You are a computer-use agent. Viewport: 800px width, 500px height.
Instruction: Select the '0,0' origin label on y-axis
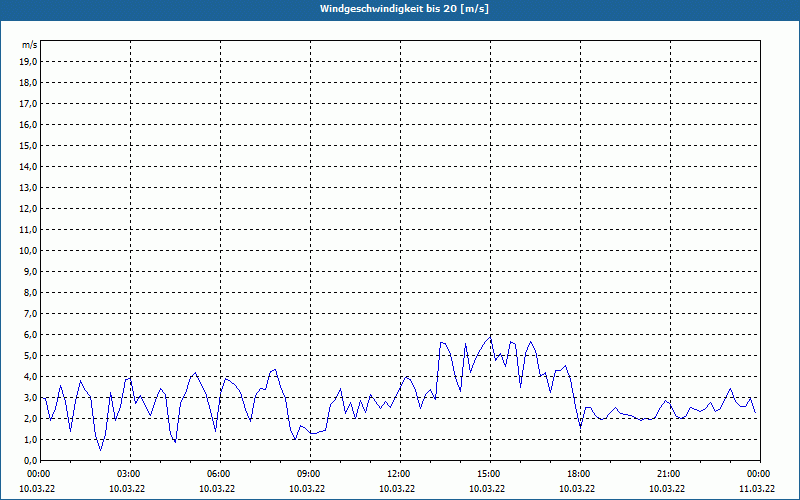(x=30, y=460)
